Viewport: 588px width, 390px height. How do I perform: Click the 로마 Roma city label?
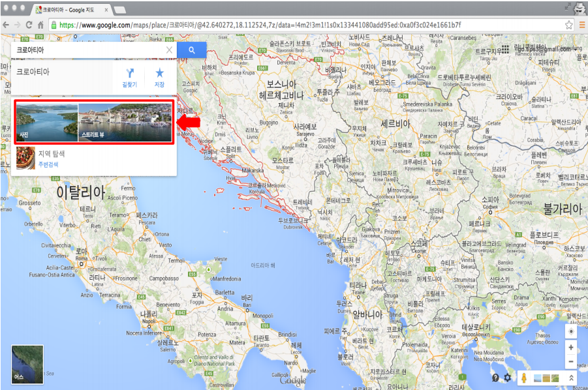pos(82,251)
